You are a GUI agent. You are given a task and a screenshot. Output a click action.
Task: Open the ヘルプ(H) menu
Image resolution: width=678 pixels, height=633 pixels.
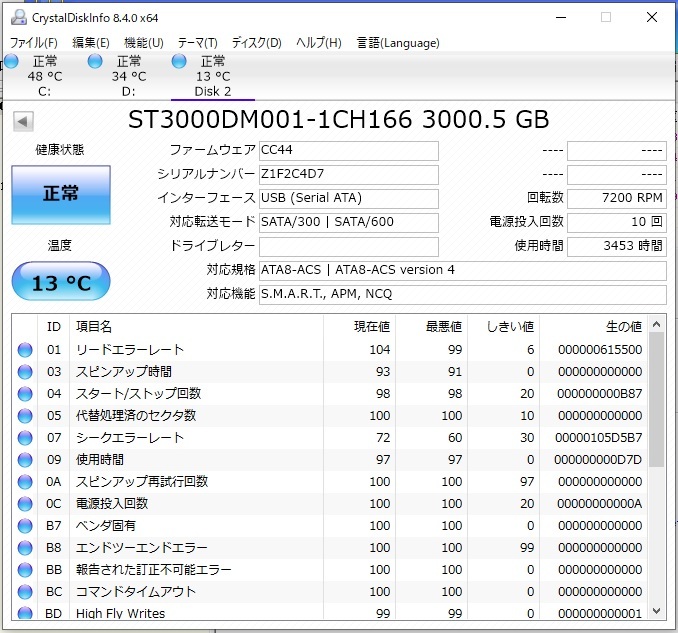(x=319, y=43)
